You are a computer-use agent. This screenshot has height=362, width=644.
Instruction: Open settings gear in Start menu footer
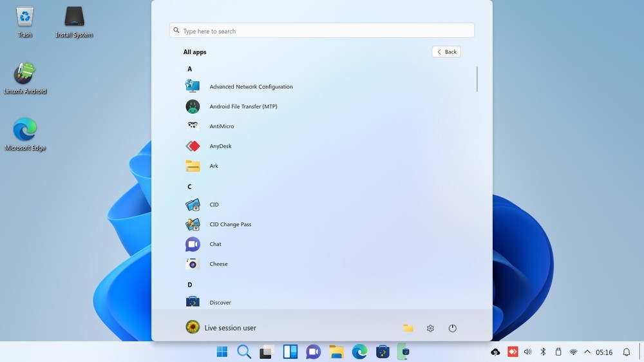[430, 329]
